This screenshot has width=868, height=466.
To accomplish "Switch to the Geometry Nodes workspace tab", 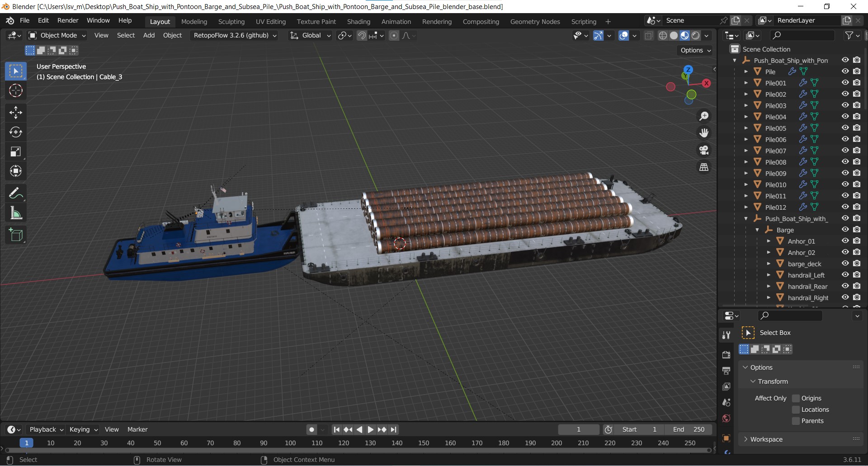I will [535, 22].
